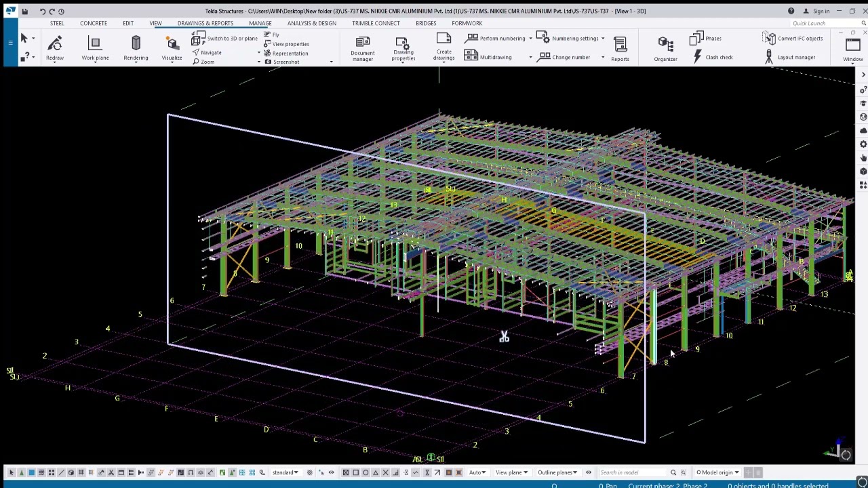Run a Clash check

(712, 57)
